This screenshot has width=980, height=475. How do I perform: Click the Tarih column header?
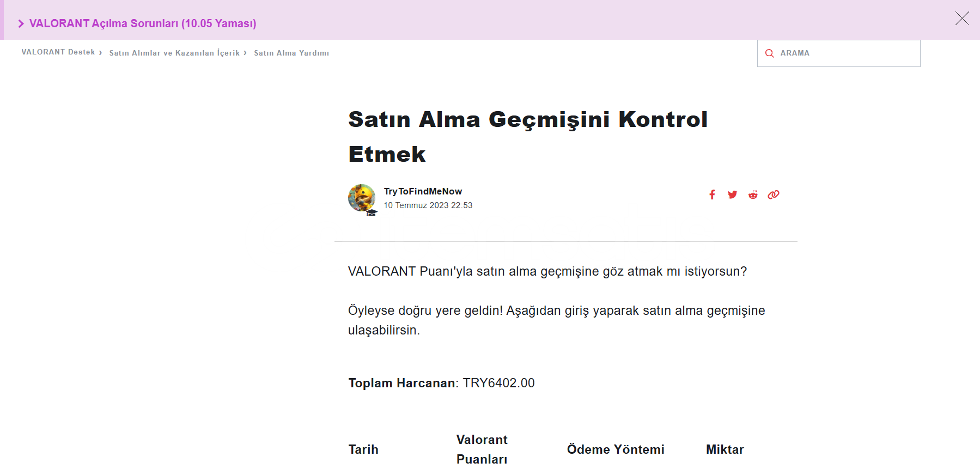coord(363,449)
